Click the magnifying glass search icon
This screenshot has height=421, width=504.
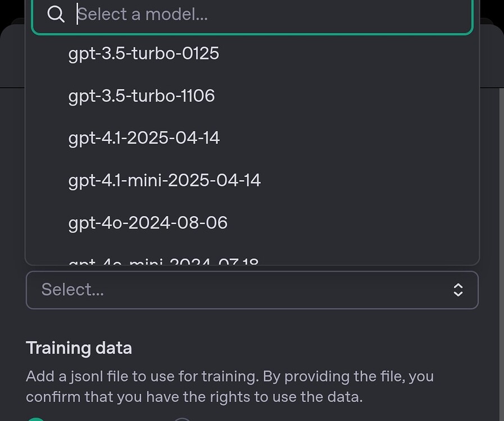[x=56, y=14]
